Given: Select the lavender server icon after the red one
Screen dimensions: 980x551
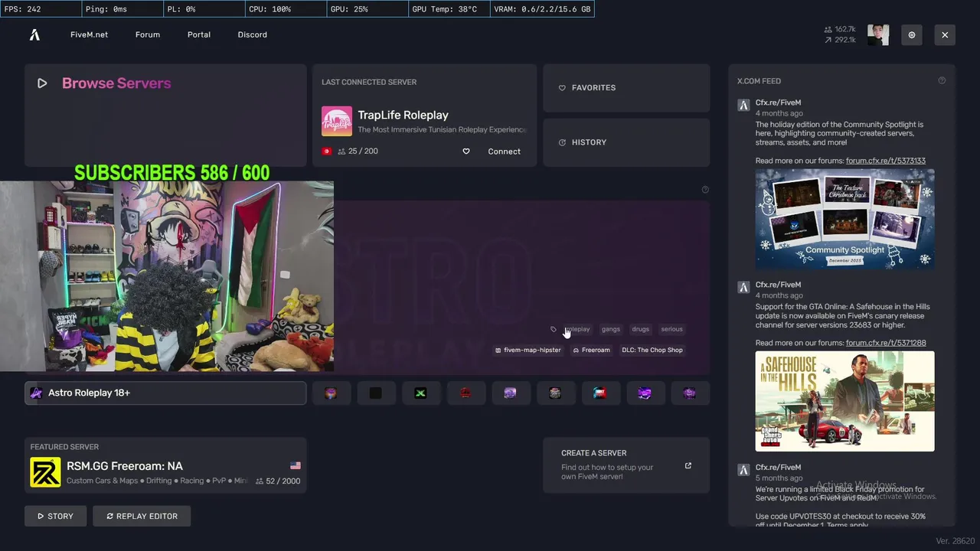Looking at the screenshot, I should click(x=510, y=393).
